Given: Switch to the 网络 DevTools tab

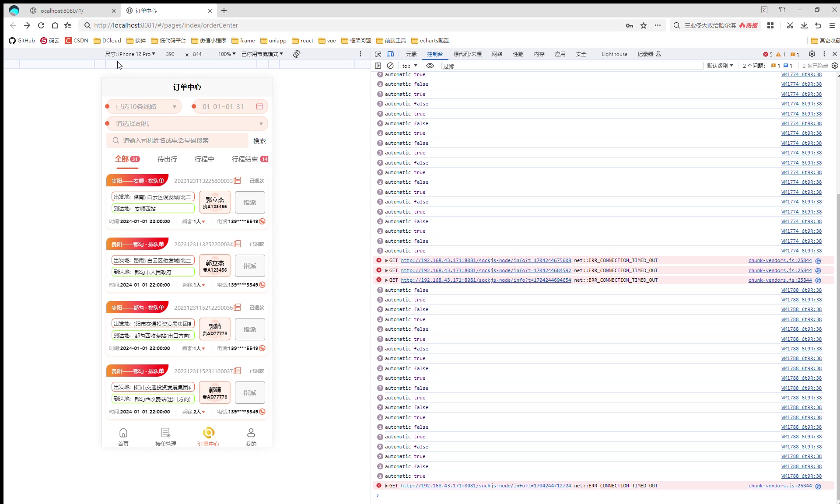Looking at the screenshot, I should pyautogui.click(x=497, y=54).
